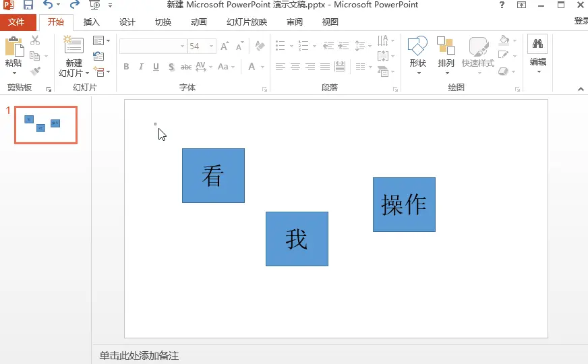Click the Save icon in quick access toolbar
Viewport: 588px width, 364px height.
pos(28,5)
